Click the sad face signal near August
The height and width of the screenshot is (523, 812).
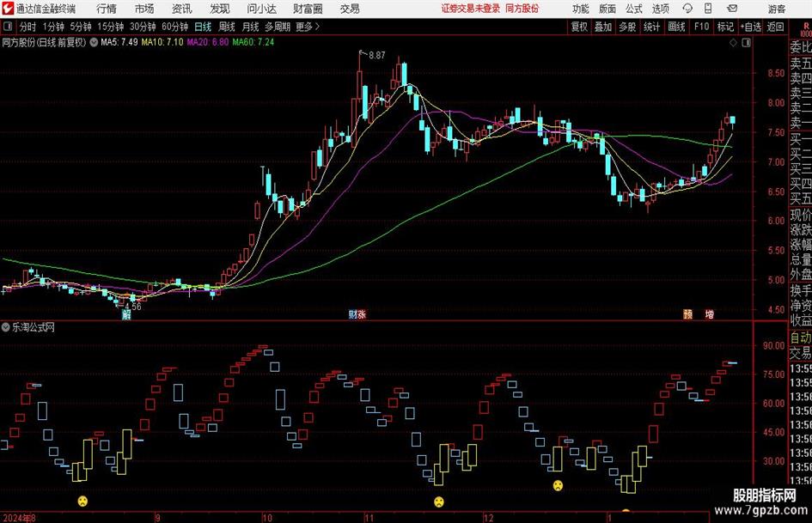pos(82,501)
